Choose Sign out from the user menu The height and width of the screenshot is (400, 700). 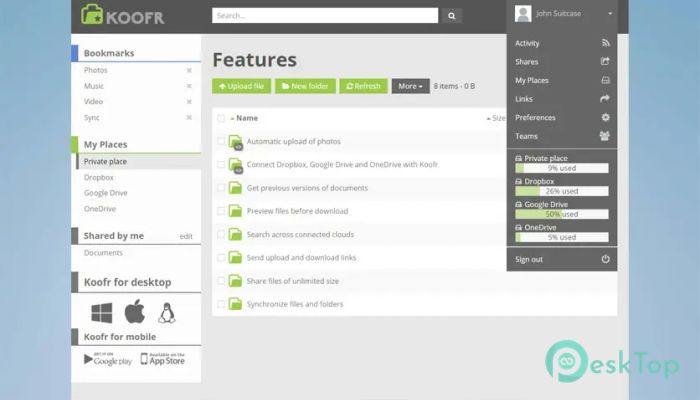tap(529, 259)
